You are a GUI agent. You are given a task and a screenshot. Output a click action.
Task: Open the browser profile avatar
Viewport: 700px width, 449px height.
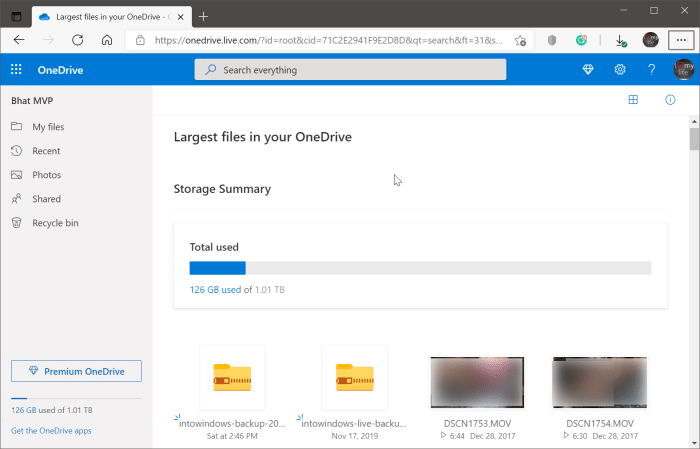[650, 40]
